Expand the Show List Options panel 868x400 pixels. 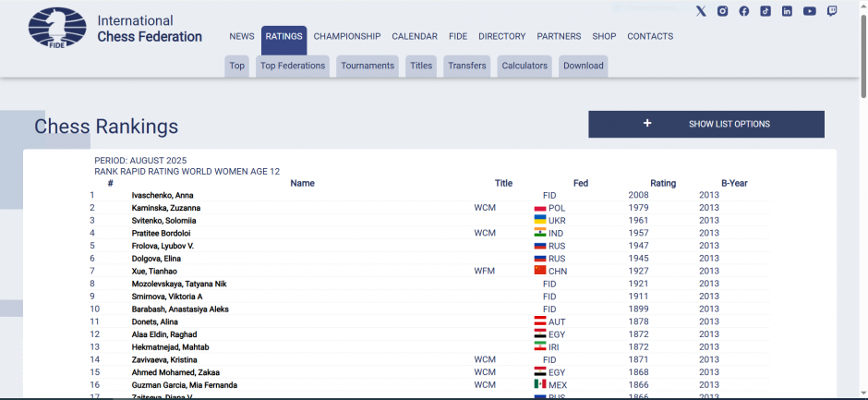705,124
